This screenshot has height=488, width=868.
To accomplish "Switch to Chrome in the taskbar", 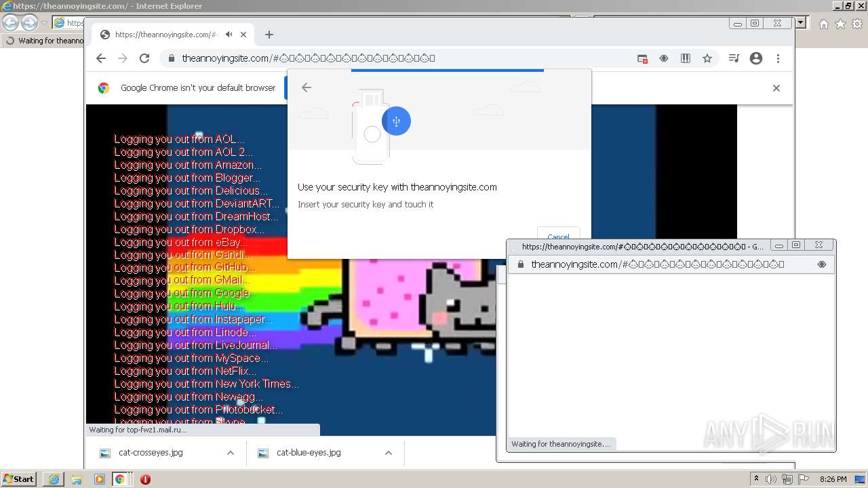I will (120, 479).
